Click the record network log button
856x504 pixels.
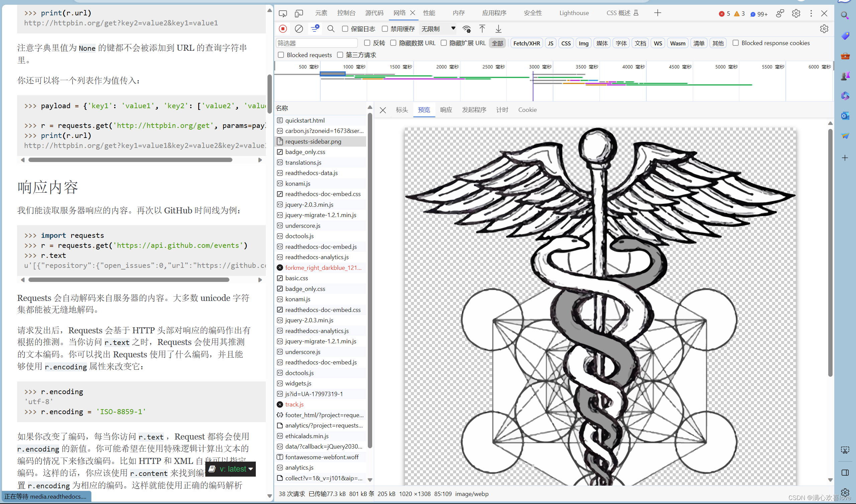click(283, 29)
